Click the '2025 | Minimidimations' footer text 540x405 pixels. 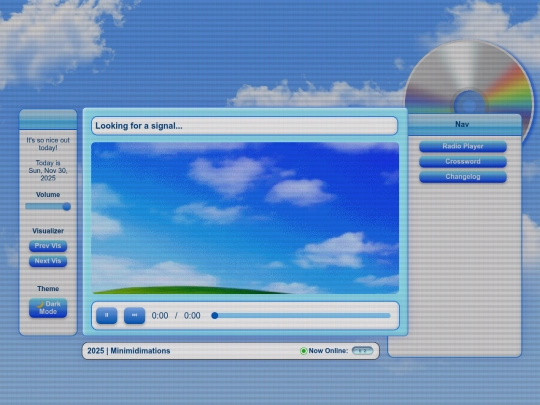[129, 351]
